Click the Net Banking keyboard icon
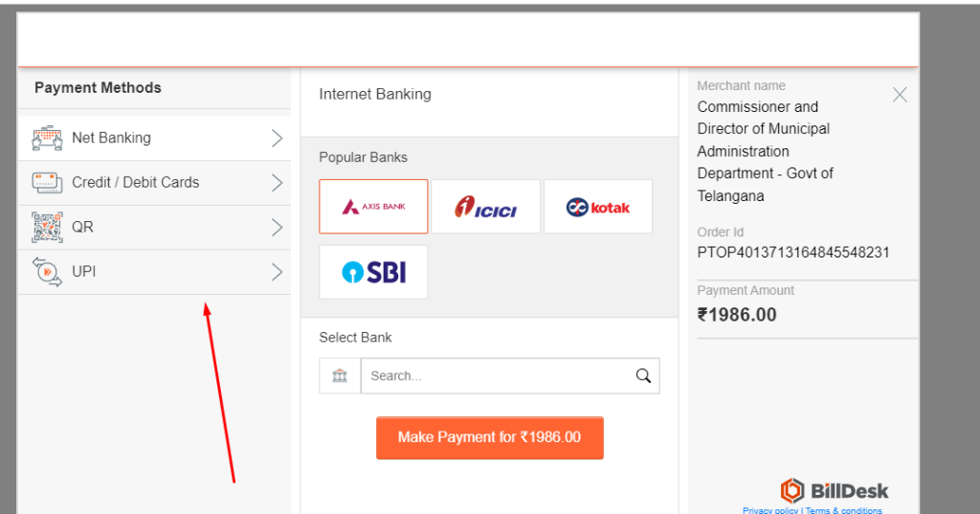Screen dimensions: 980x514 point(47,138)
